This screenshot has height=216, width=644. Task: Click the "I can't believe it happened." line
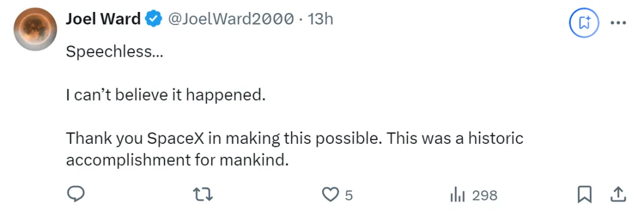pyautogui.click(x=164, y=95)
